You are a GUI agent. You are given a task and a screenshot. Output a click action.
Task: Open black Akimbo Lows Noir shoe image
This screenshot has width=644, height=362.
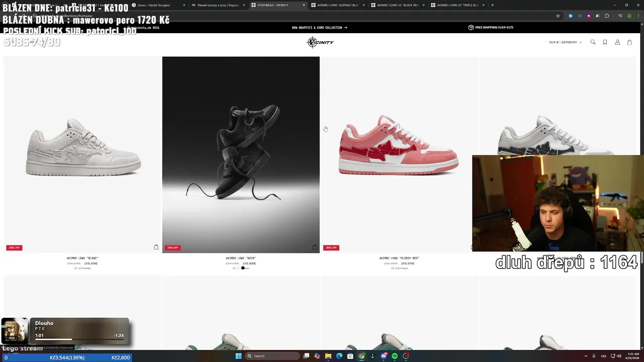click(241, 154)
